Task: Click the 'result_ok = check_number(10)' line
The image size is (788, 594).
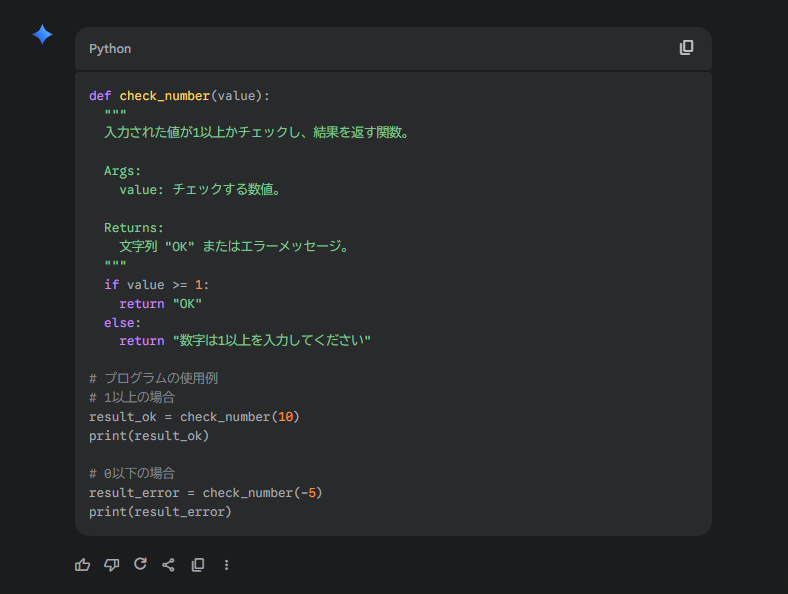Action: click(x=194, y=416)
